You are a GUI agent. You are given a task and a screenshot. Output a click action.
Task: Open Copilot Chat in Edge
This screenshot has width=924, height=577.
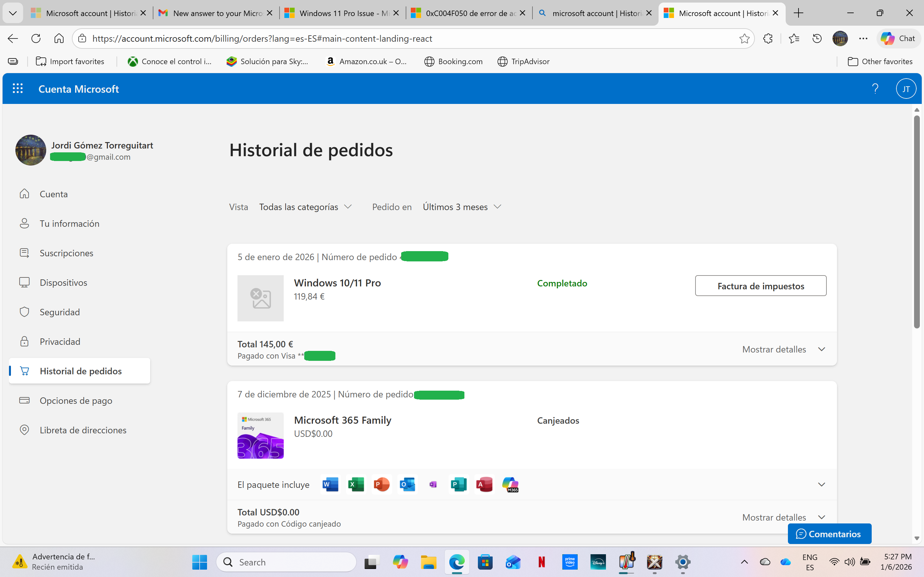coord(898,38)
